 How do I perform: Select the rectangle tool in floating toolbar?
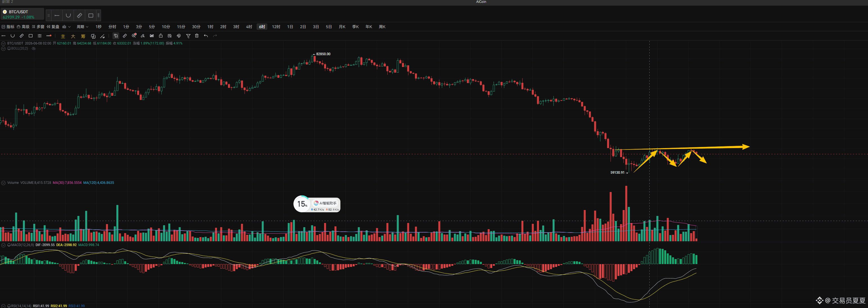point(91,15)
